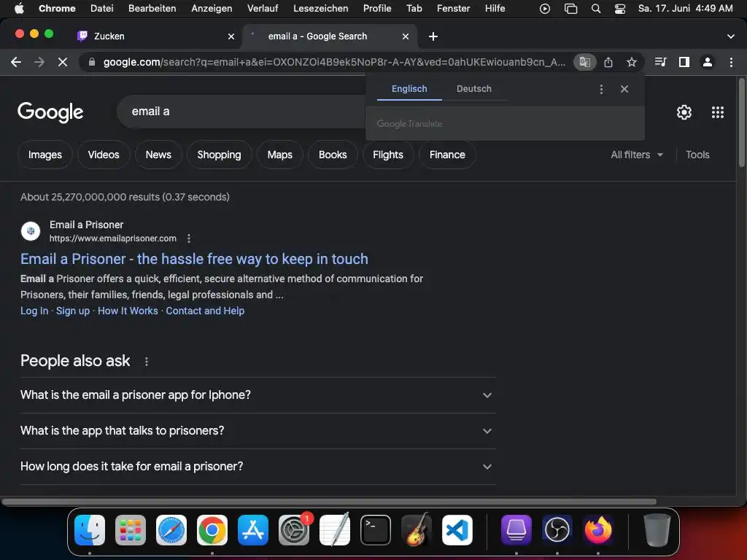The image size is (747, 560).
Task: Open the Bearbeiten menu
Action: coord(152,9)
